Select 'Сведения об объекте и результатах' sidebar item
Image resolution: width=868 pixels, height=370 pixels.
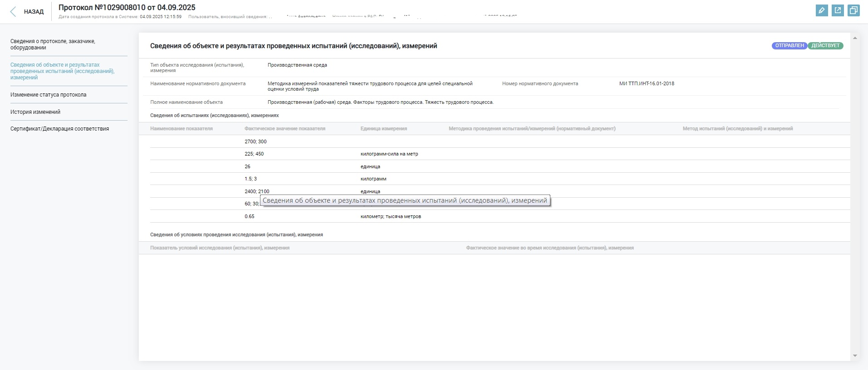(63, 71)
